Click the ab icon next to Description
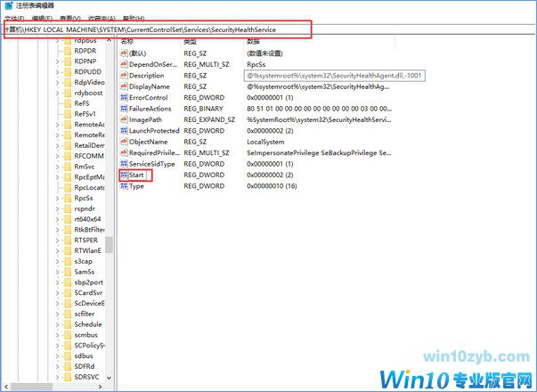The width and height of the screenshot is (537, 392). (x=124, y=75)
